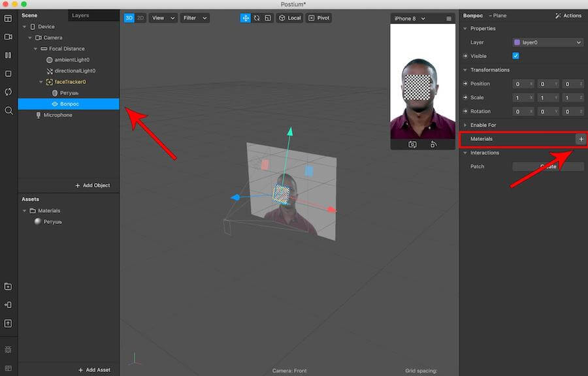This screenshot has height=376, width=588.
Task: Toggle the Local coordinate mode
Action: coord(290,18)
